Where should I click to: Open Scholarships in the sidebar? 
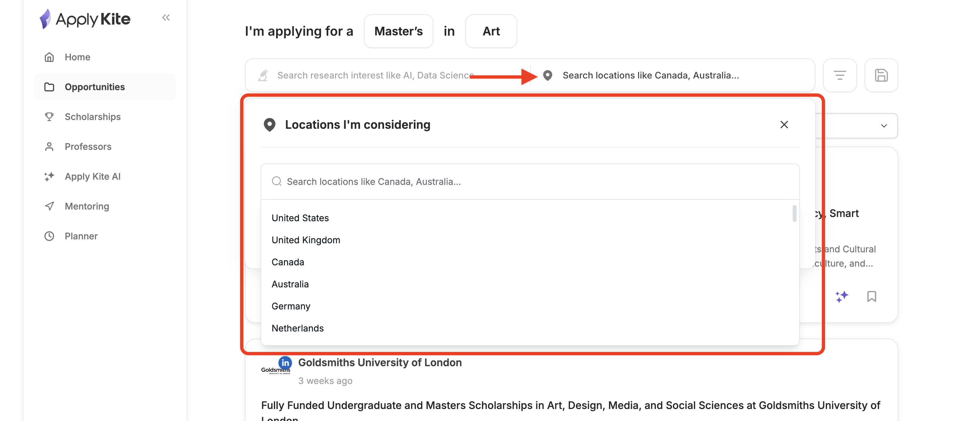92,117
